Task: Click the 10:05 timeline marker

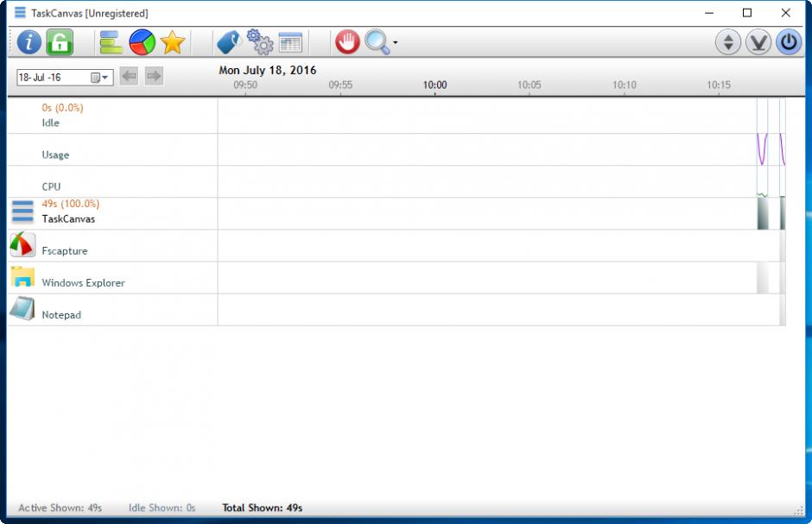Action: click(x=530, y=85)
